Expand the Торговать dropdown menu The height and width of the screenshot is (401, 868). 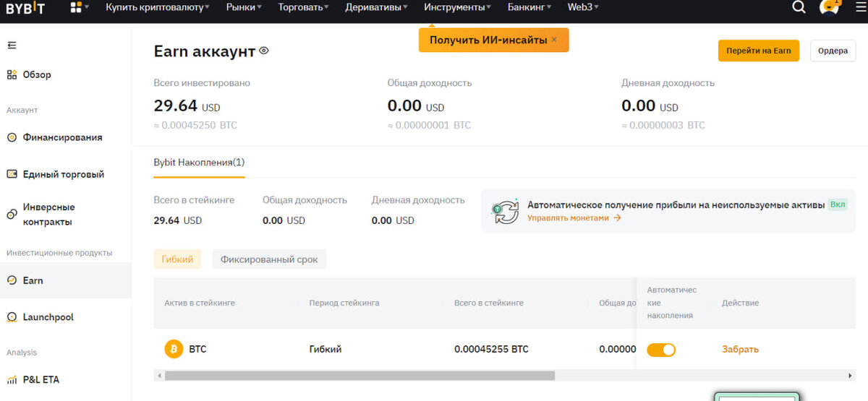303,7
